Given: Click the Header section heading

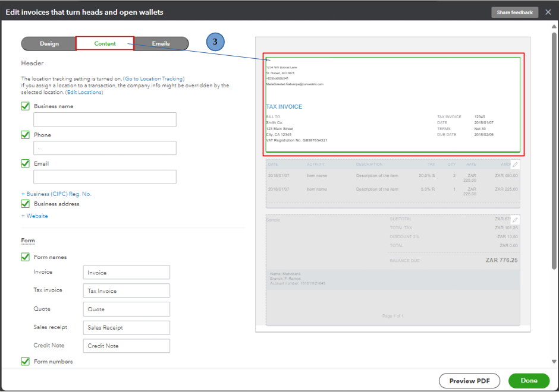Looking at the screenshot, I should click(32, 64).
